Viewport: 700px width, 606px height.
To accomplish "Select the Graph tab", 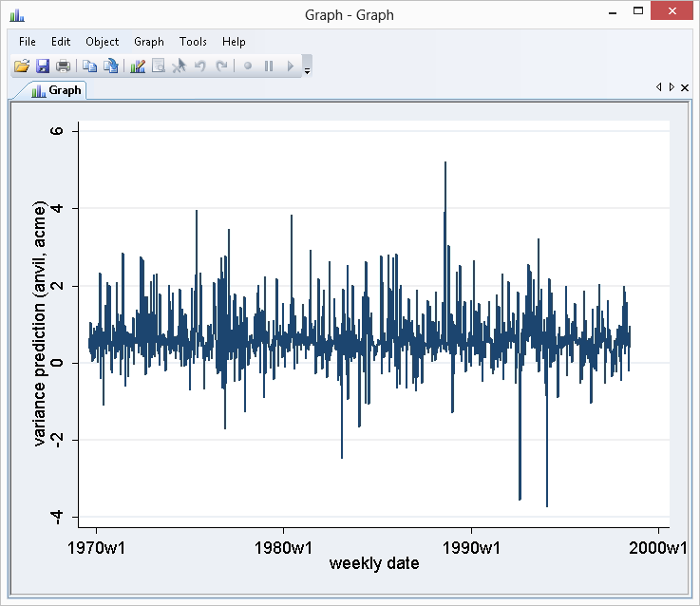I will pos(57,90).
